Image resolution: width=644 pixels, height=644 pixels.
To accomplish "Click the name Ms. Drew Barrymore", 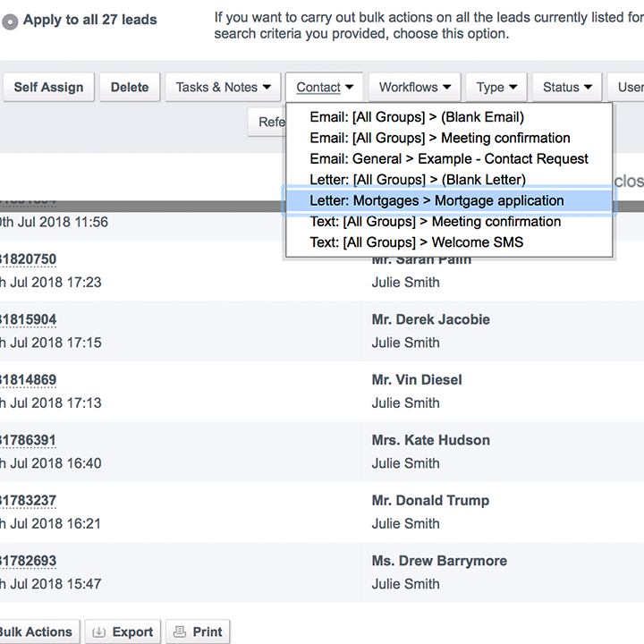I will tap(439, 561).
